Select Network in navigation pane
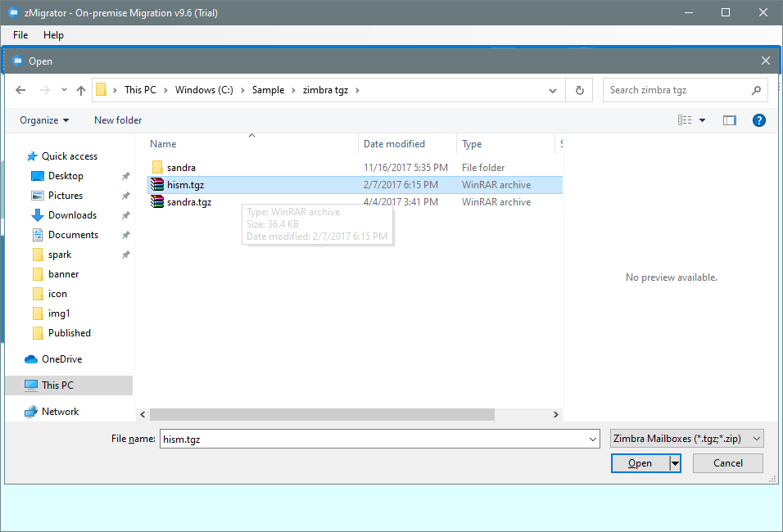The width and height of the screenshot is (783, 532). [x=60, y=412]
